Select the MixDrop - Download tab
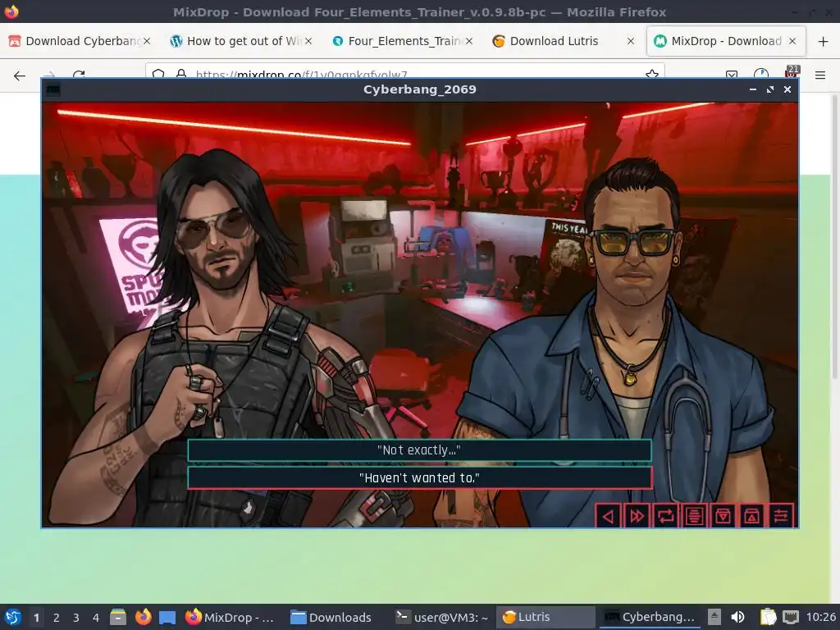Image resolution: width=840 pixels, height=630 pixels. [x=726, y=41]
